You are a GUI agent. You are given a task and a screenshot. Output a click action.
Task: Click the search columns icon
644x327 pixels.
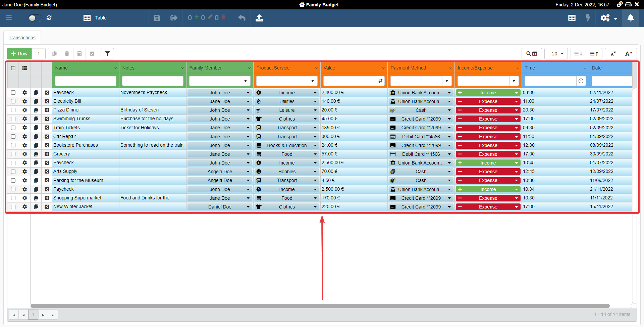click(x=531, y=54)
